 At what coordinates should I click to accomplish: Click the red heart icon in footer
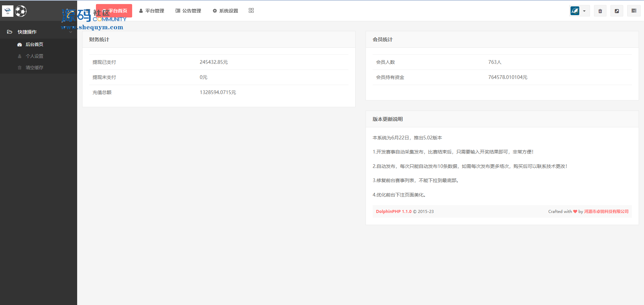(x=575, y=212)
